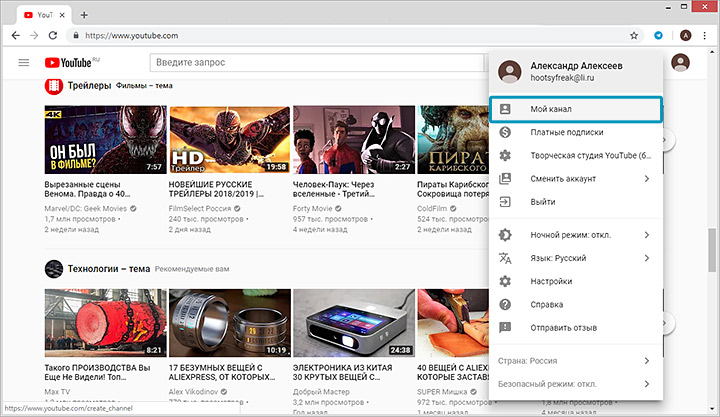The image size is (720, 417).
Task: Click the Язык translate icon
Action: coord(505,258)
